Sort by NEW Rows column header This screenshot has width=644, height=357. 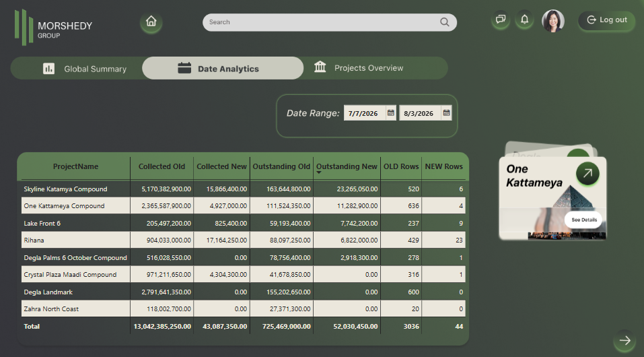click(443, 166)
